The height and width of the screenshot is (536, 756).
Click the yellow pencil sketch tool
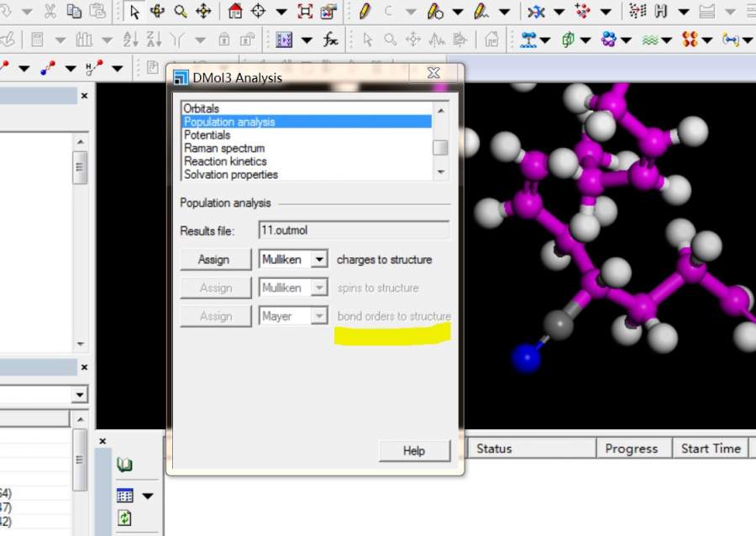tap(364, 12)
